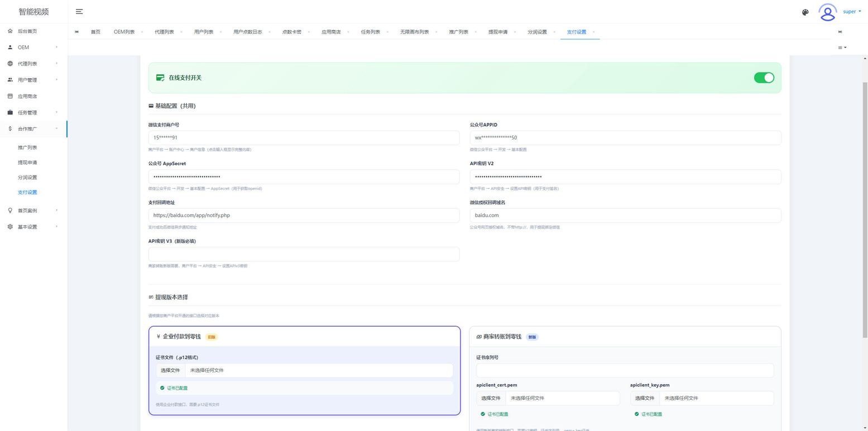Switch to the 用户点数日志 tab

click(247, 32)
